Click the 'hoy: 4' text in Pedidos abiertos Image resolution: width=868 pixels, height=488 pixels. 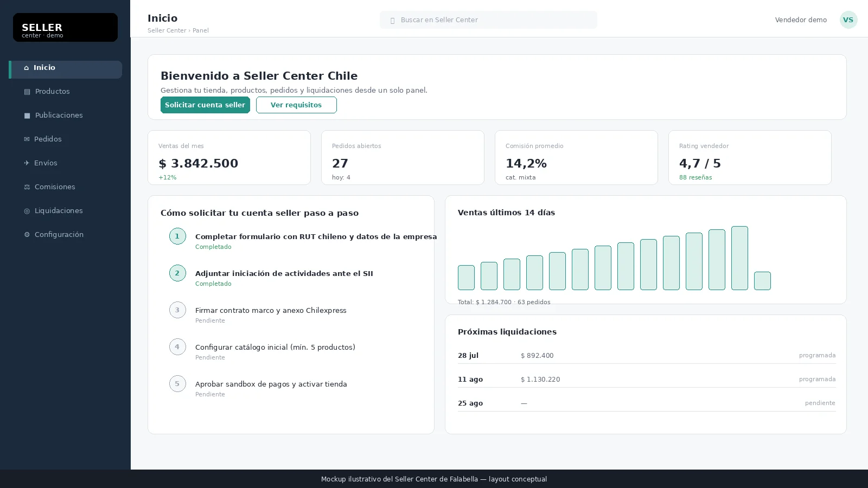[341, 178]
